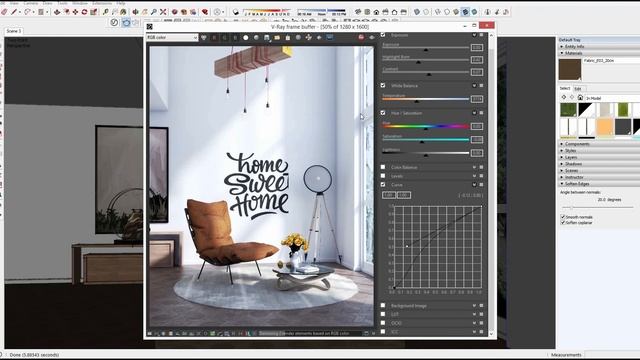The width and height of the screenshot is (640, 360).
Task: Toggle the Curve checkbox
Action: pyautogui.click(x=383, y=184)
